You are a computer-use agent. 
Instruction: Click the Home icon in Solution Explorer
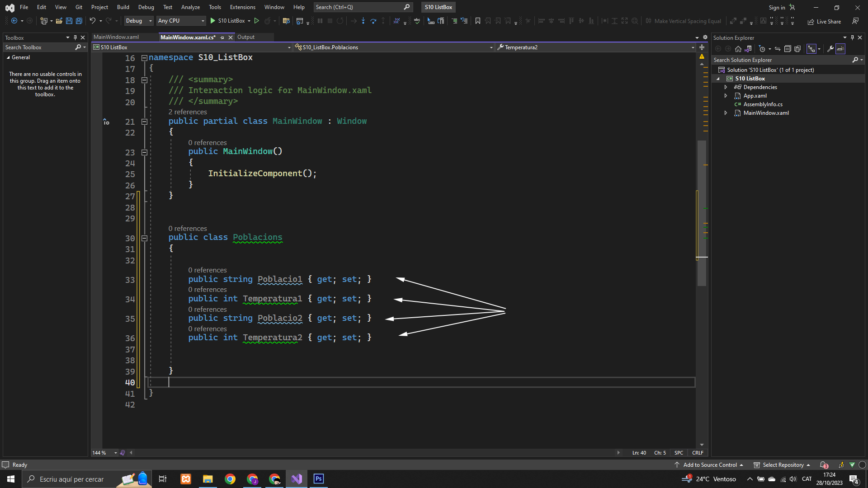click(738, 49)
